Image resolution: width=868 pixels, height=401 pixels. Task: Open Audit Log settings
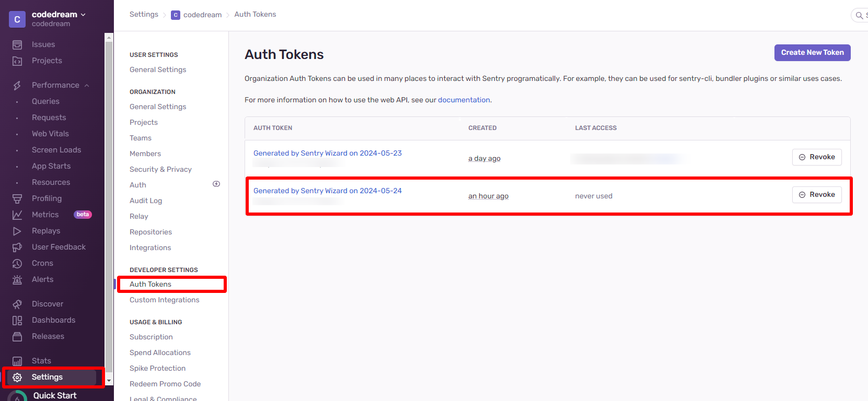pyautogui.click(x=146, y=200)
